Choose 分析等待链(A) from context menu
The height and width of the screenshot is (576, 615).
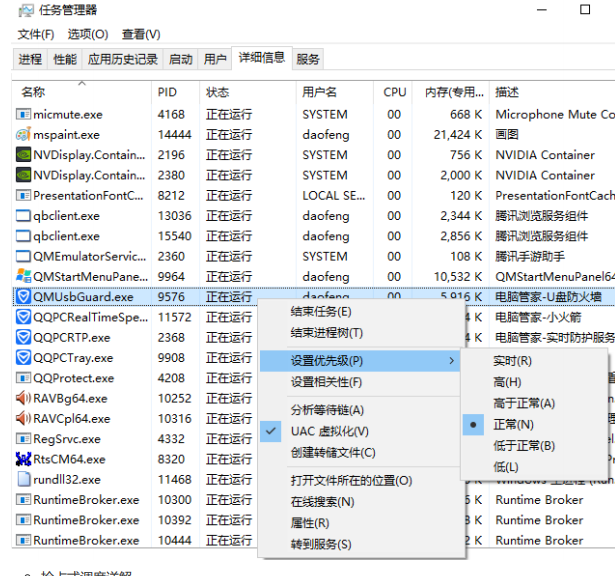coord(360,410)
